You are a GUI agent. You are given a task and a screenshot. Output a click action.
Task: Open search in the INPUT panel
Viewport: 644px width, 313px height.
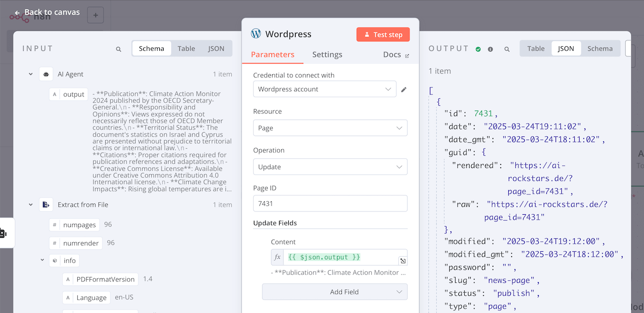click(x=118, y=48)
